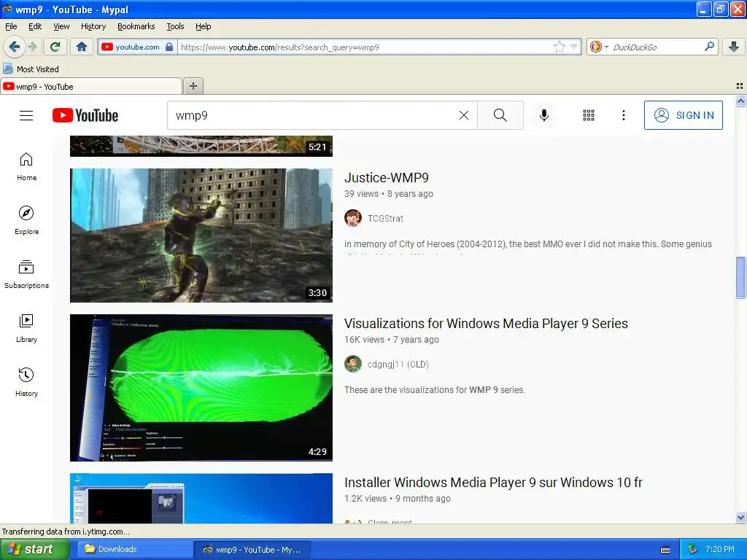
Task: Visit the cdgngj11 (OLD) channel link
Action: point(398,365)
